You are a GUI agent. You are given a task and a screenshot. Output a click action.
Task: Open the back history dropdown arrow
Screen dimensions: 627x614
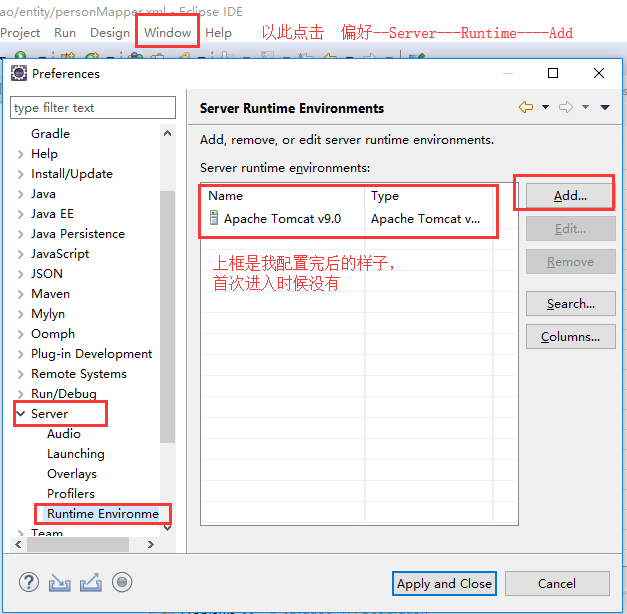click(x=545, y=107)
